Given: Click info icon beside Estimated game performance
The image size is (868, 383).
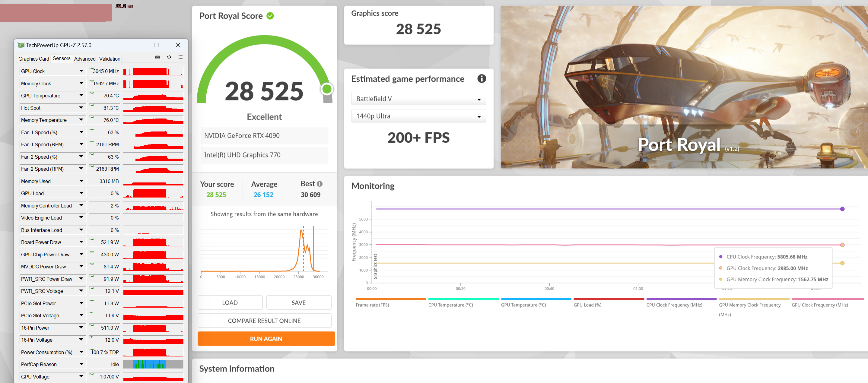Looking at the screenshot, I should (x=482, y=79).
